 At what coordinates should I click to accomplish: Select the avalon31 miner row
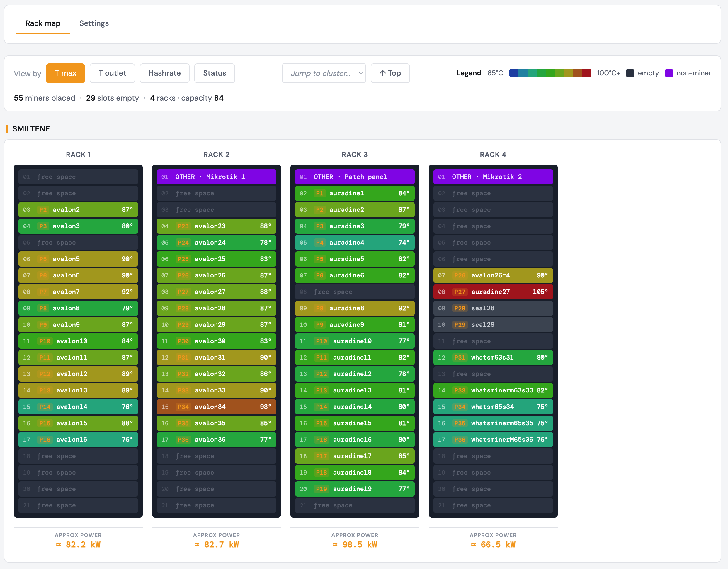pyautogui.click(x=216, y=358)
